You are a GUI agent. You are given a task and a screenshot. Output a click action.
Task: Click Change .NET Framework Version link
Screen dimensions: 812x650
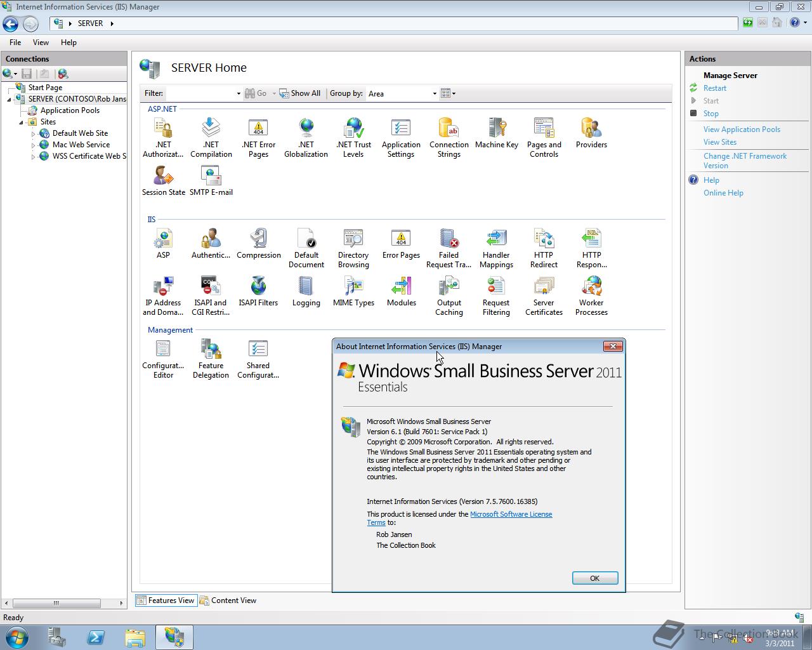(745, 161)
